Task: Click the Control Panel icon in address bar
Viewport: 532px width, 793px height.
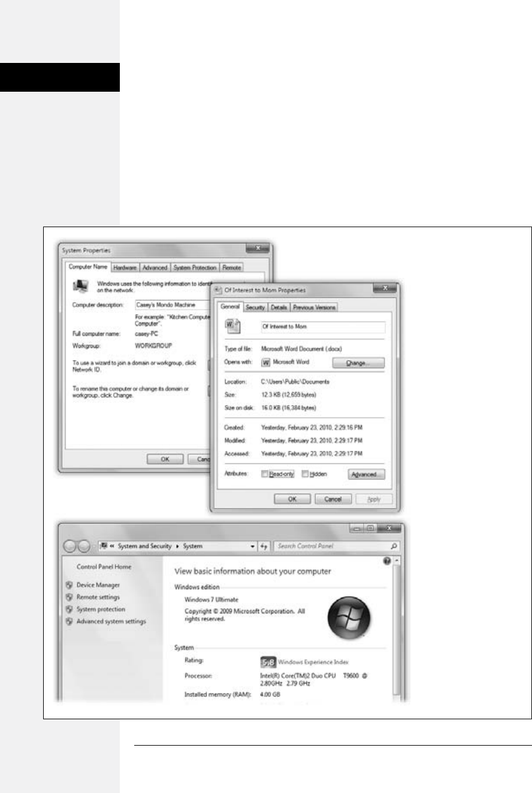Action: (104, 547)
